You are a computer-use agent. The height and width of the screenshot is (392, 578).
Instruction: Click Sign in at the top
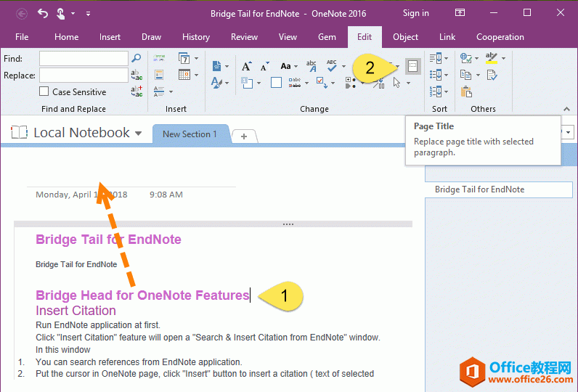(x=415, y=13)
